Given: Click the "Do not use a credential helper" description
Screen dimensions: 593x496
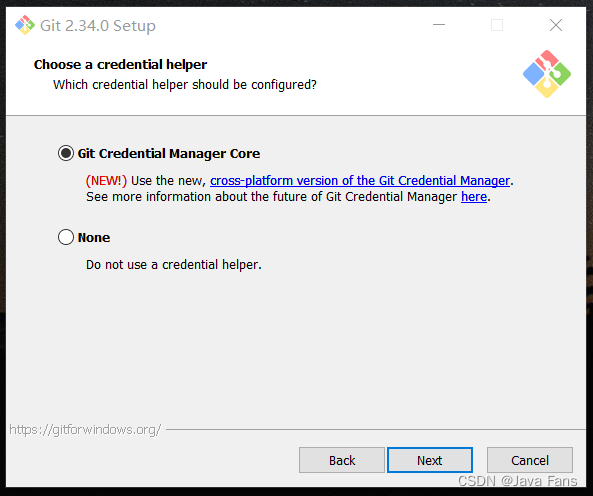Looking at the screenshot, I should (x=174, y=265).
